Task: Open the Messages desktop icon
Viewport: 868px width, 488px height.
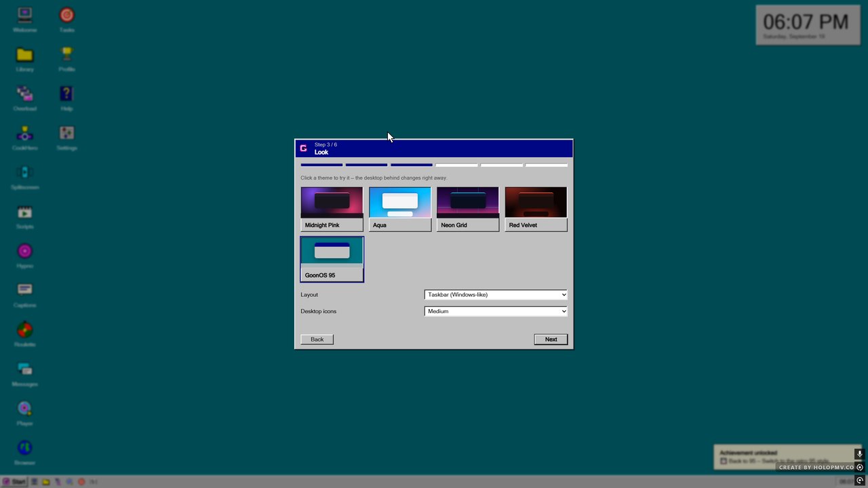Action: 24,373
